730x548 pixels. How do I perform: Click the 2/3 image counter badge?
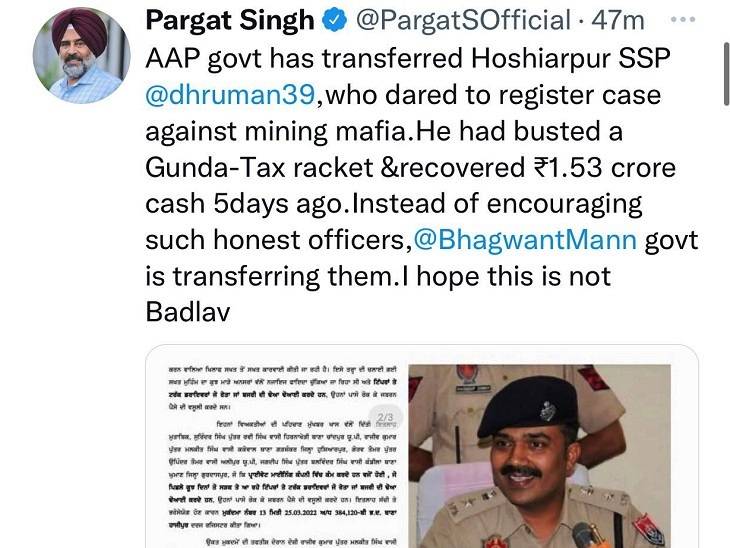[x=385, y=417]
